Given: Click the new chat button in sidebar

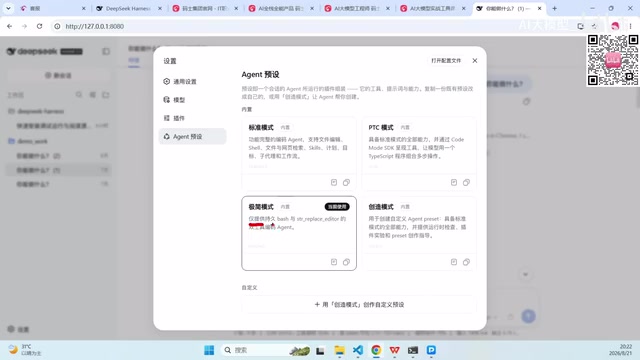Looking at the screenshot, I should pos(59,76).
